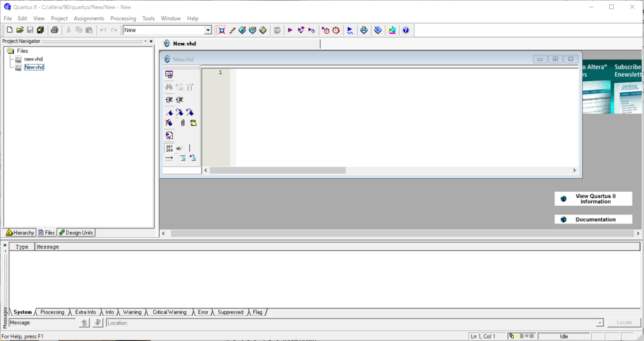Select highlighted New.vhd file entry

tap(34, 67)
